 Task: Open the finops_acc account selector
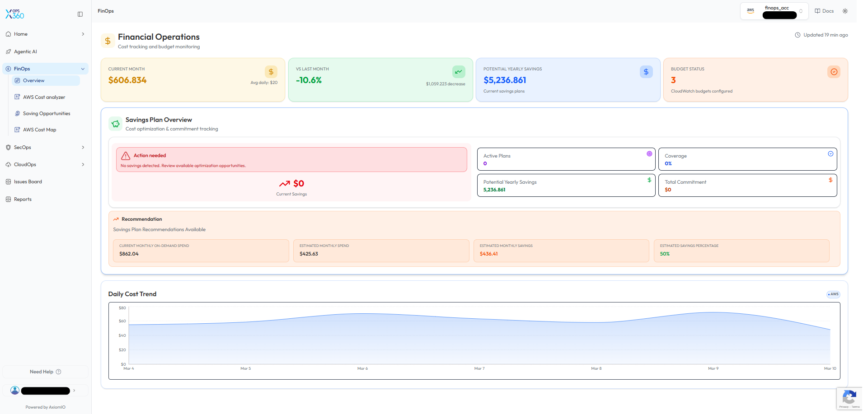[x=774, y=11]
